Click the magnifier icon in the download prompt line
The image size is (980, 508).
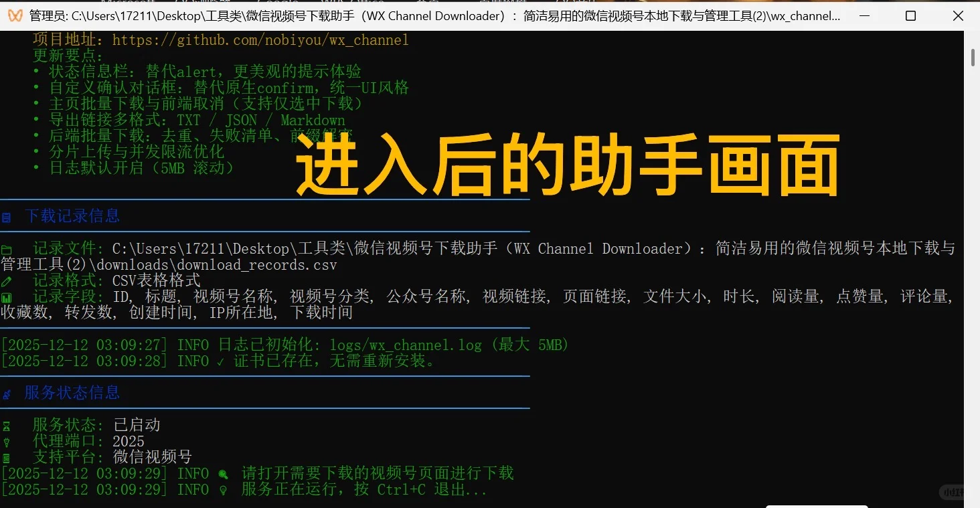pos(223,473)
